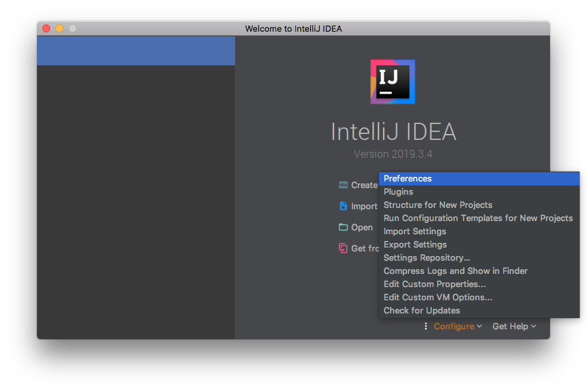The height and width of the screenshot is (392, 587).
Task: Select Edit Custom VM Options entry
Action: [x=438, y=298]
